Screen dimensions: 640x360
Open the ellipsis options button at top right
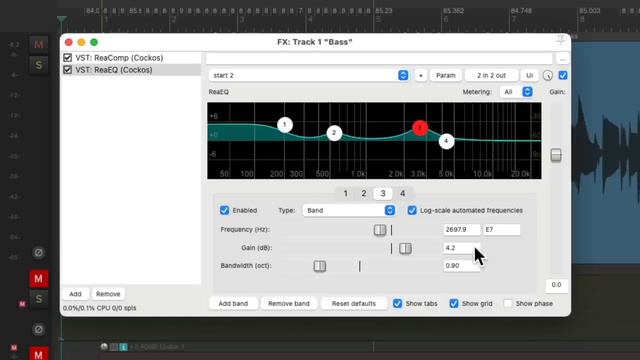pos(563,59)
